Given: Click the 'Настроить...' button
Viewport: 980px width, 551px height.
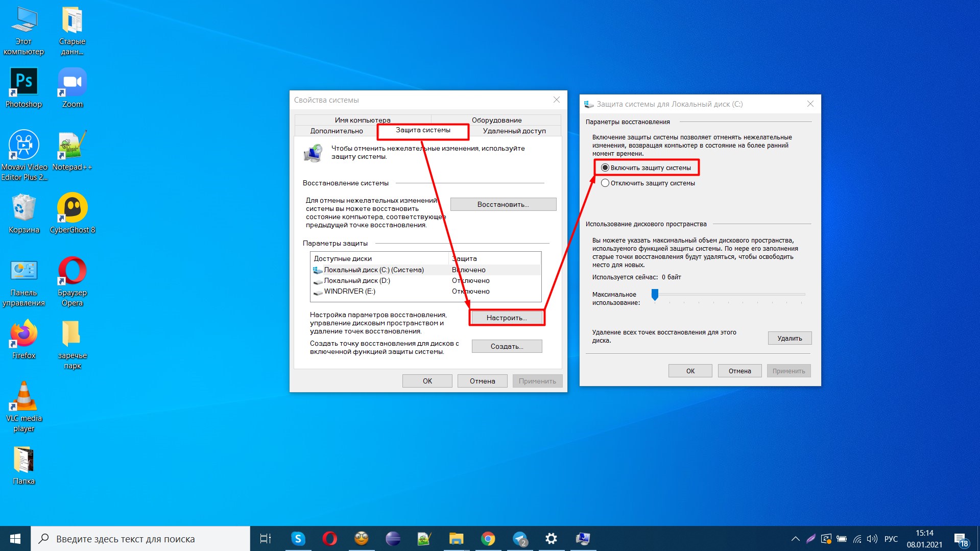Looking at the screenshot, I should (x=506, y=318).
